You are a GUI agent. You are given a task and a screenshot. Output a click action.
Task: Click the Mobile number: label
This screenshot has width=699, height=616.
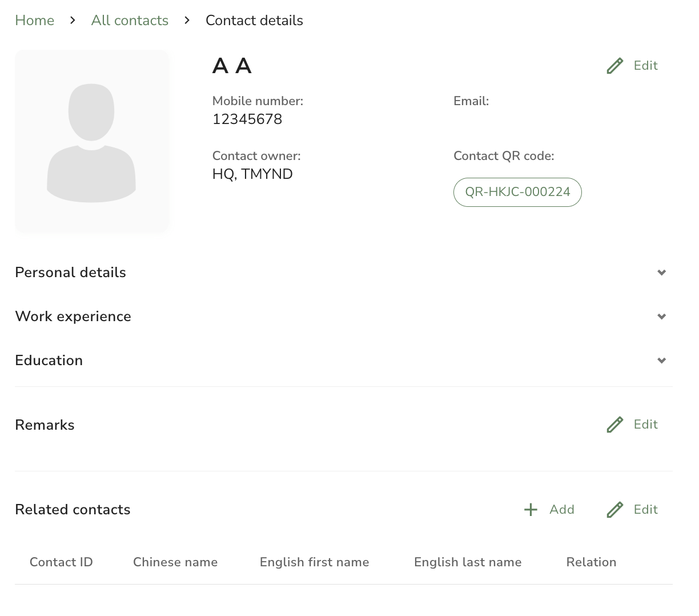[x=258, y=101]
